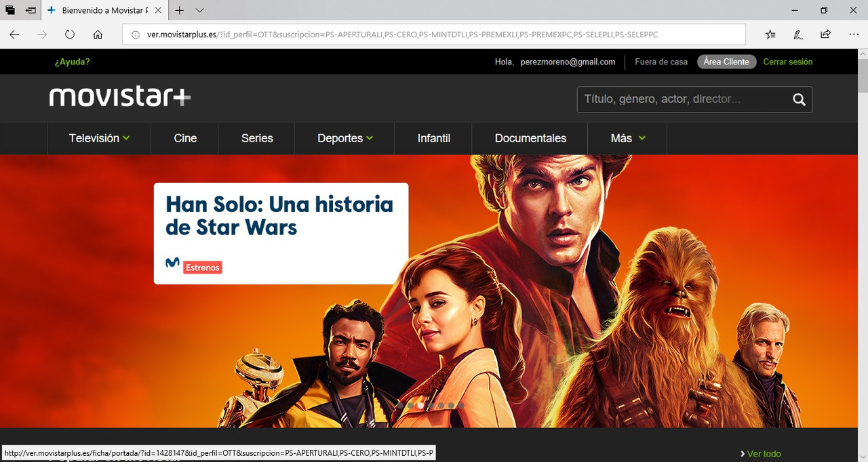Open Edge Settings and more menu
The height and width of the screenshot is (462, 868).
pos(853,35)
